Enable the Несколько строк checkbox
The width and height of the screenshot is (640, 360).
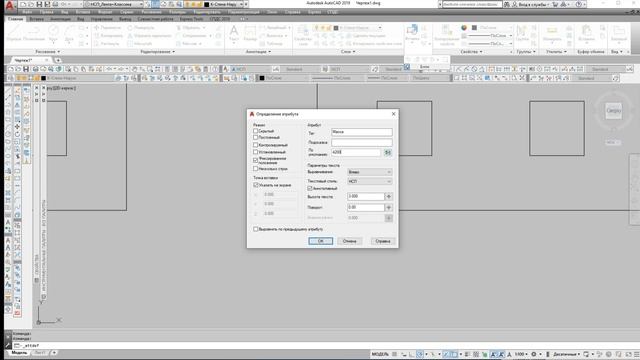point(256,169)
